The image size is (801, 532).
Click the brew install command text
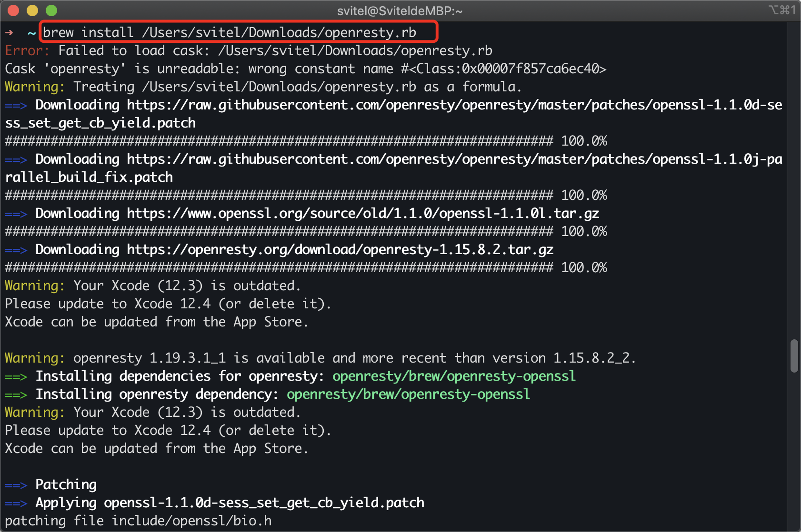tap(230, 32)
